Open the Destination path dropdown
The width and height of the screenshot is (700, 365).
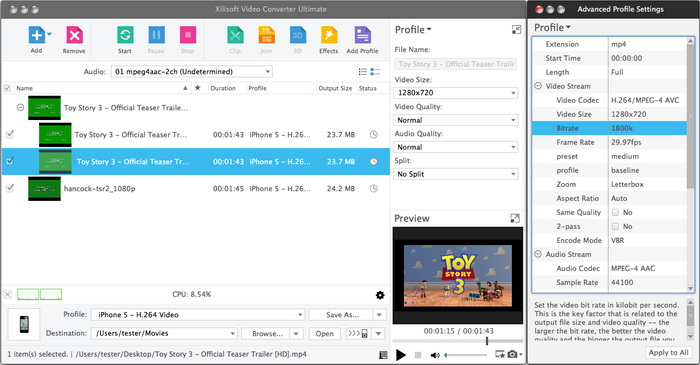click(164, 333)
